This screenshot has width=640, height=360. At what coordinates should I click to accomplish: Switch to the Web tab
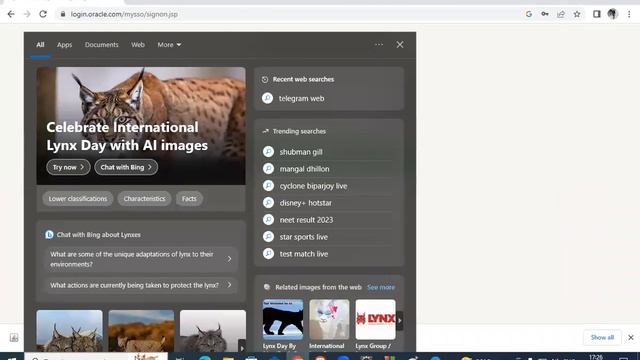tap(138, 45)
